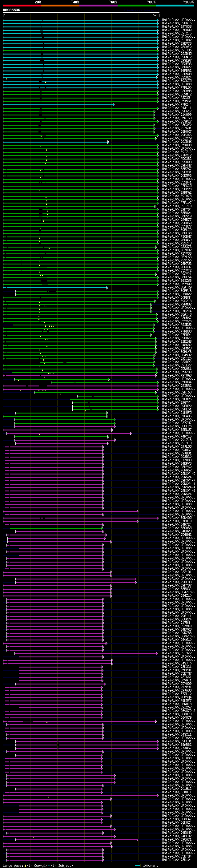Screen dimensions: 197x868
Task: Click the label UniRef100_Q017J8
Action: (177, 440)
